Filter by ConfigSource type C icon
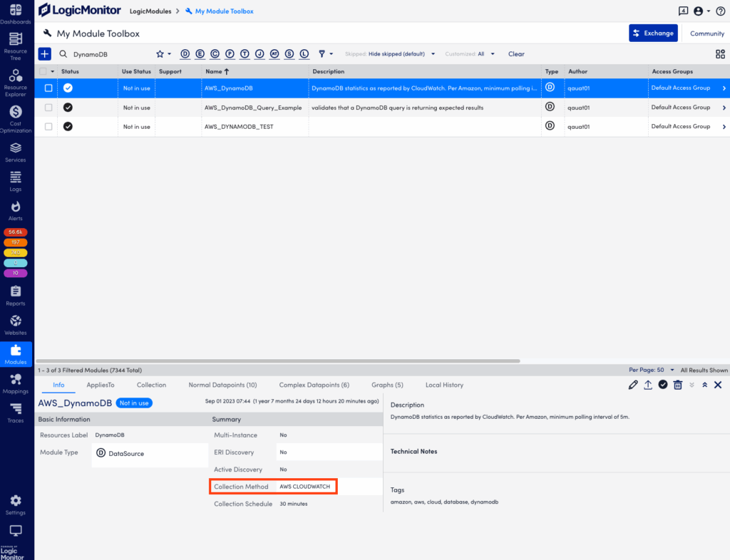The height and width of the screenshot is (560, 730). 215,54
